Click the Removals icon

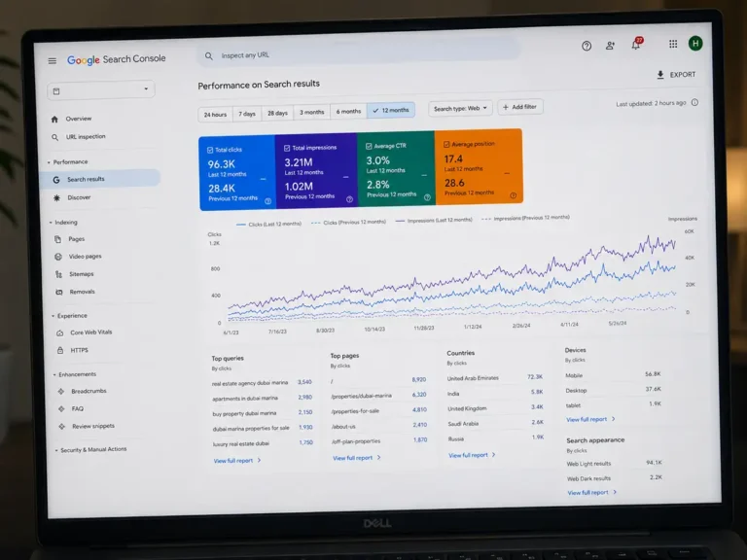coord(59,292)
